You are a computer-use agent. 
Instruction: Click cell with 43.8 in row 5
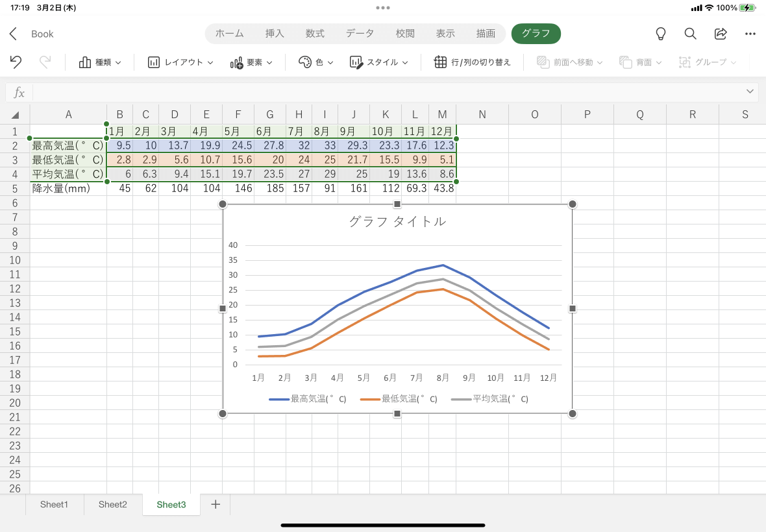tap(443, 188)
